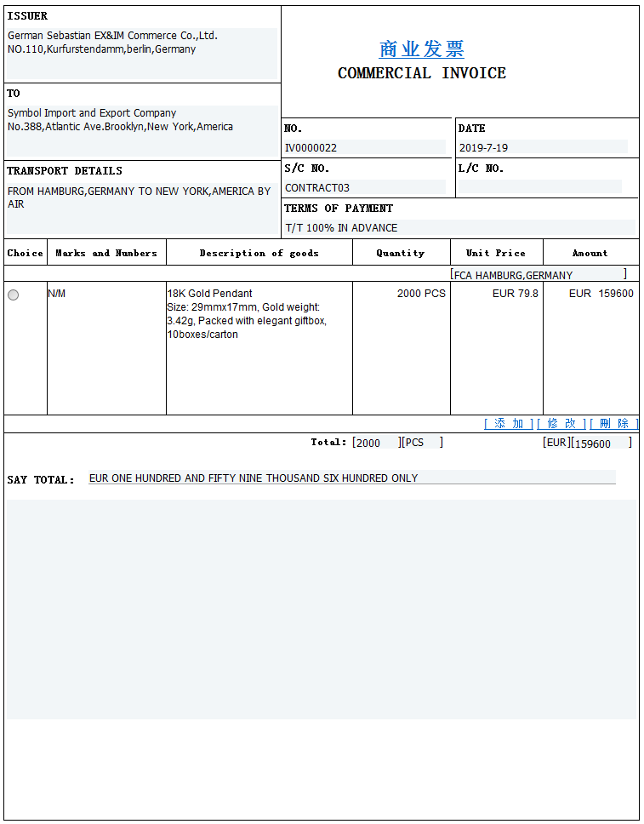Click the SAY TOTAL amount-in-words field
The width and height of the screenshot is (644, 824).
click(351, 478)
